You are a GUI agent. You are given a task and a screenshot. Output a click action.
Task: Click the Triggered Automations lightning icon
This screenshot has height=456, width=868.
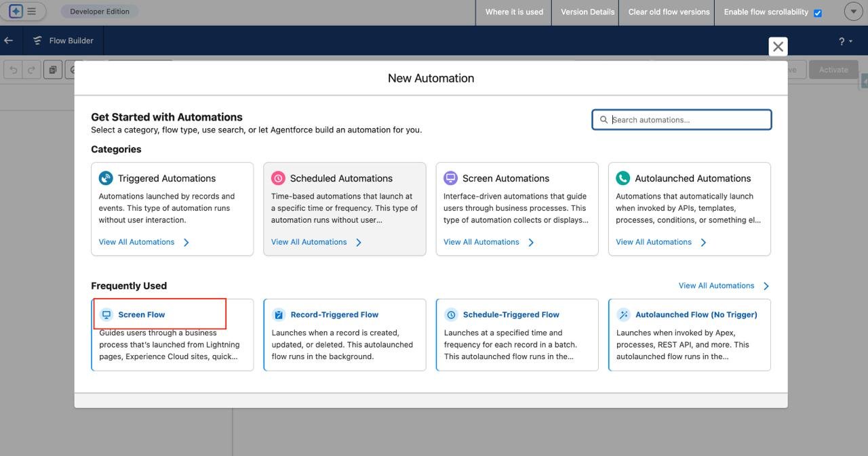point(105,178)
